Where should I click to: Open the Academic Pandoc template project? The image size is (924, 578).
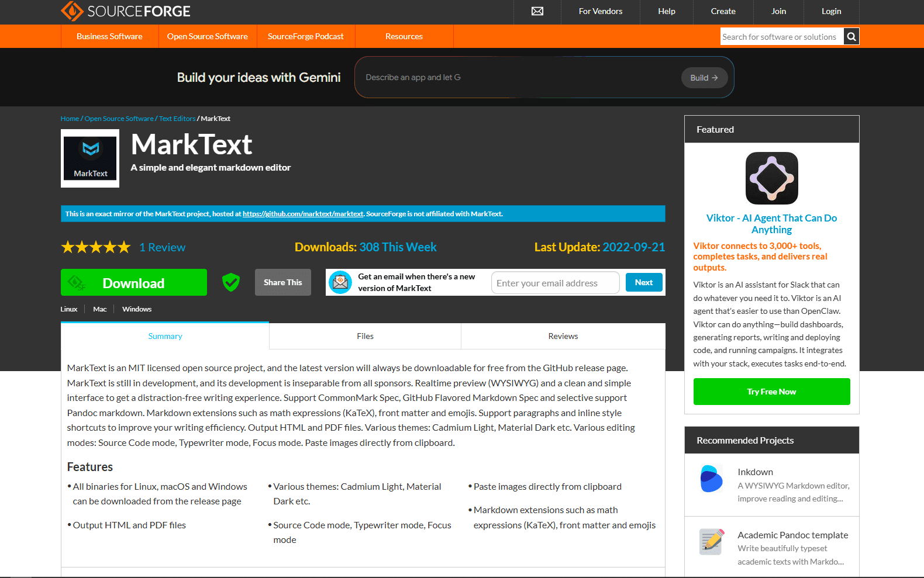792,535
